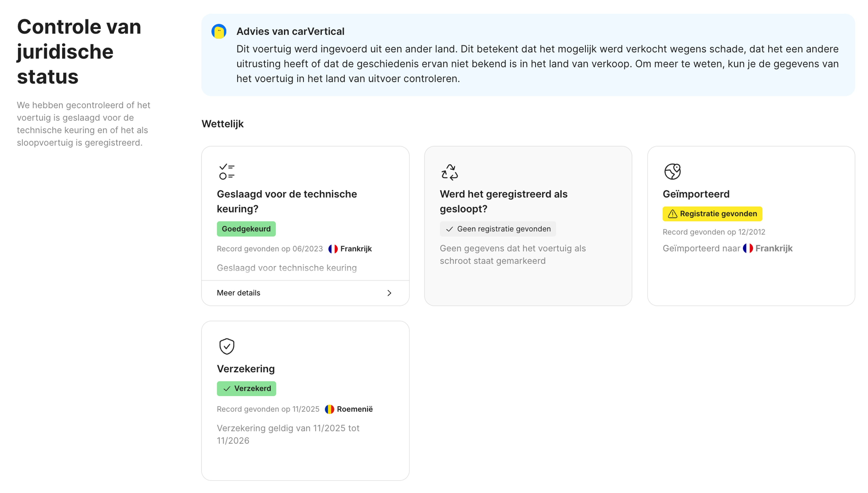The image size is (868, 493).
Task: Click the globe icon on the Geïmporteerd card
Action: pos(672,171)
